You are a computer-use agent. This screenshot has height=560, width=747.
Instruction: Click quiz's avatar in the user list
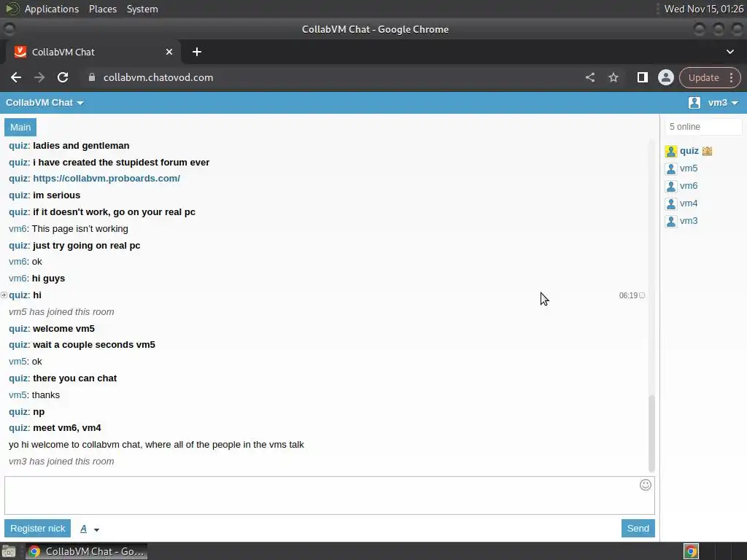(671, 152)
